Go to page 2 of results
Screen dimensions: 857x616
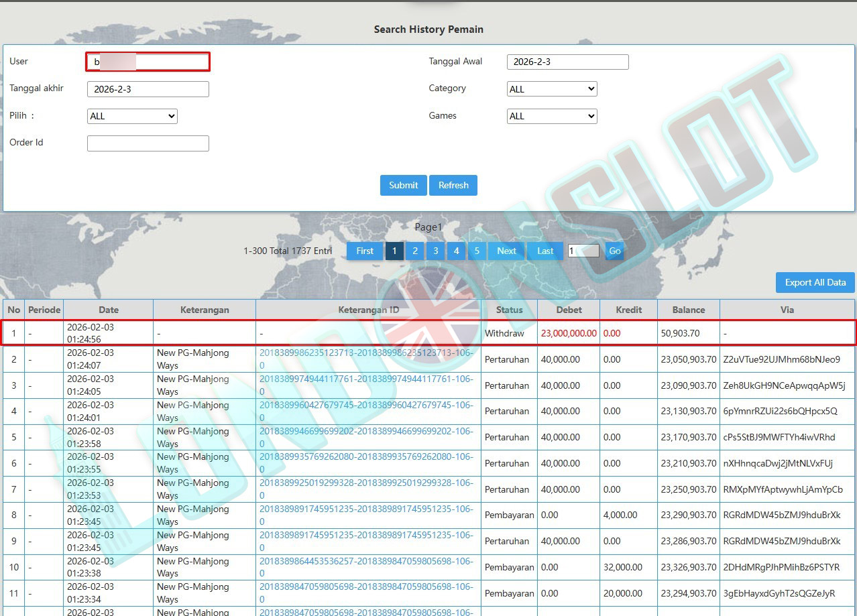(x=415, y=251)
